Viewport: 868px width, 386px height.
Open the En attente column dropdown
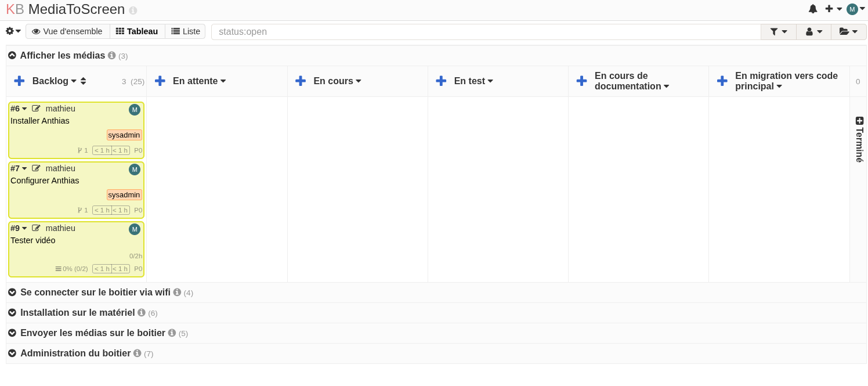pos(223,81)
